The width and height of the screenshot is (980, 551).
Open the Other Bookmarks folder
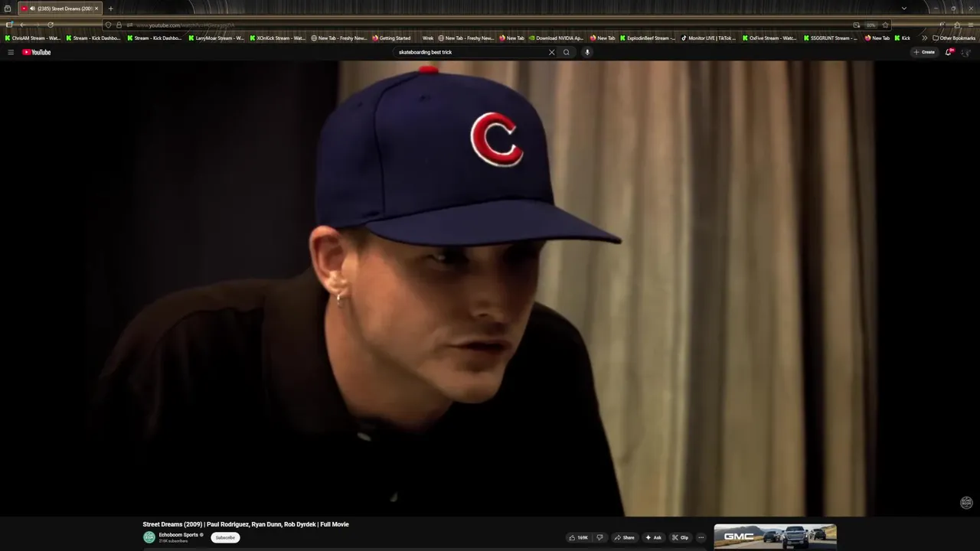pyautogui.click(x=954, y=38)
